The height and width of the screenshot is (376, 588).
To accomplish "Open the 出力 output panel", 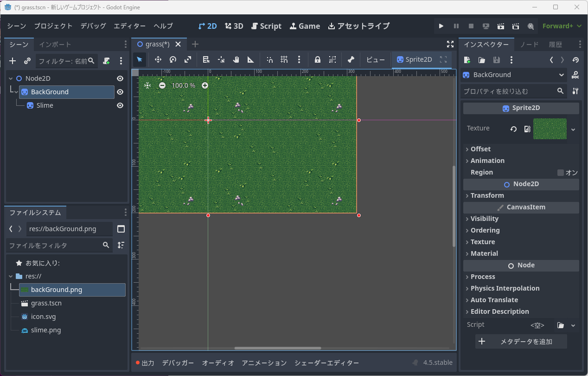I will pyautogui.click(x=145, y=363).
